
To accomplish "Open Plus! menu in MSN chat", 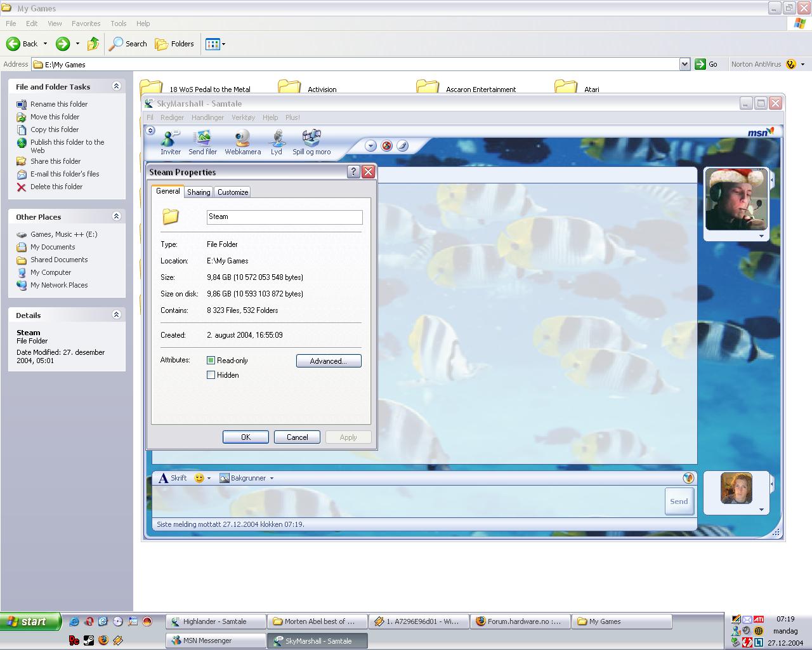I will 292,117.
